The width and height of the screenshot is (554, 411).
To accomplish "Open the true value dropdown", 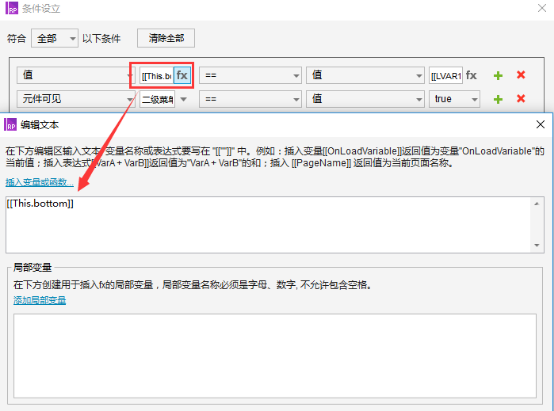I will pyautogui.click(x=454, y=99).
